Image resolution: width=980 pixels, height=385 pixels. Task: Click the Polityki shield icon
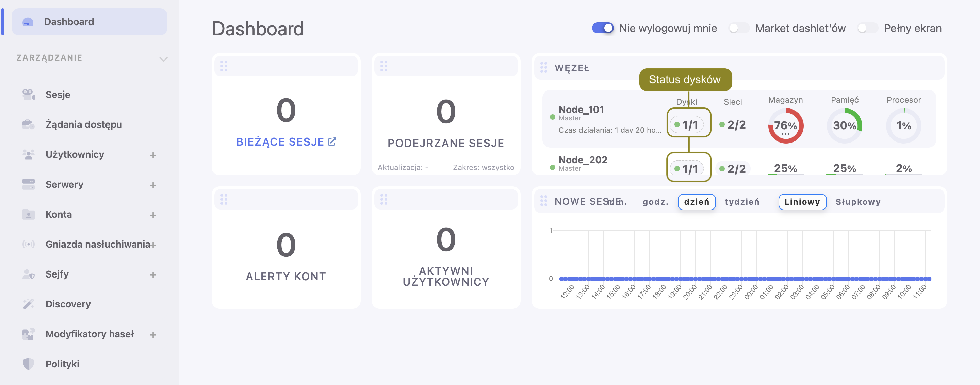(x=29, y=364)
